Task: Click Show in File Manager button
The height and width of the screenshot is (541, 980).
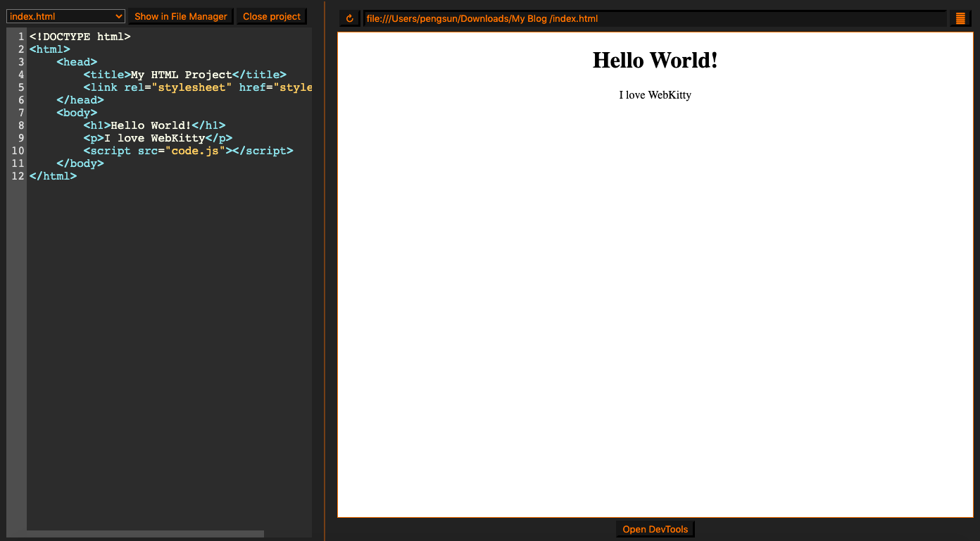Action: (x=181, y=16)
